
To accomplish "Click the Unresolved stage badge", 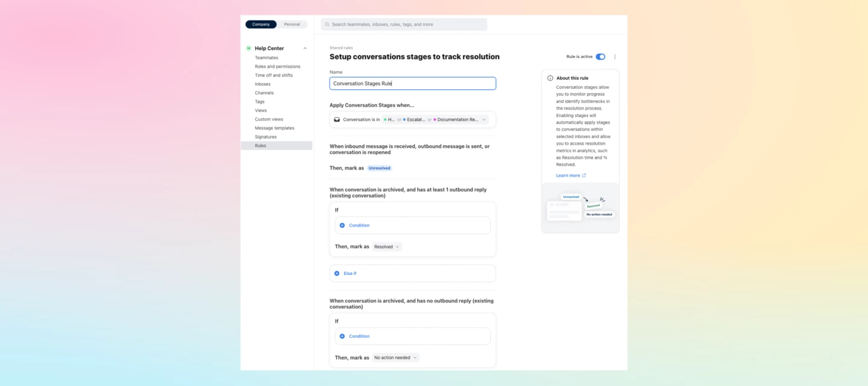I will point(380,168).
